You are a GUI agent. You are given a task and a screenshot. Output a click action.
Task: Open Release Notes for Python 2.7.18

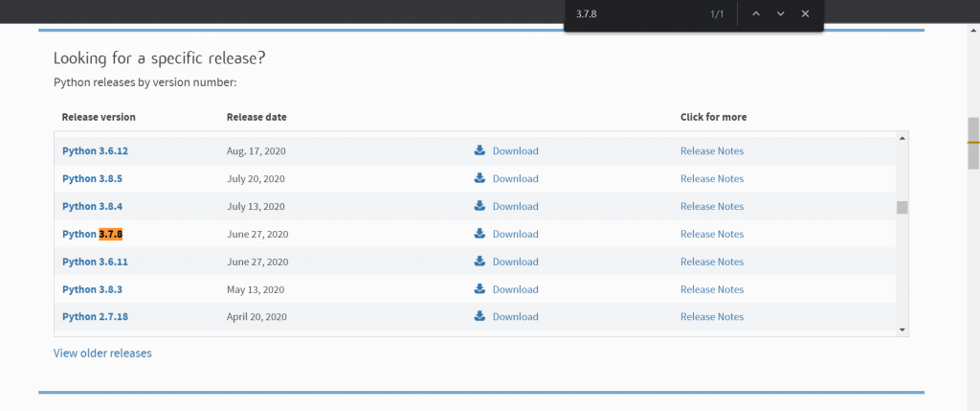tap(712, 316)
